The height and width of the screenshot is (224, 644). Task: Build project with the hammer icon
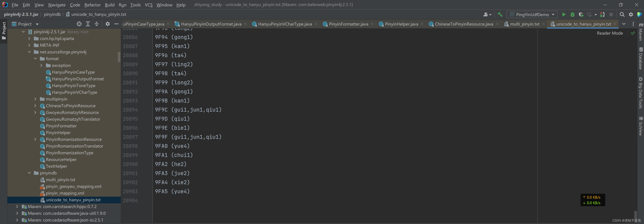point(500,14)
